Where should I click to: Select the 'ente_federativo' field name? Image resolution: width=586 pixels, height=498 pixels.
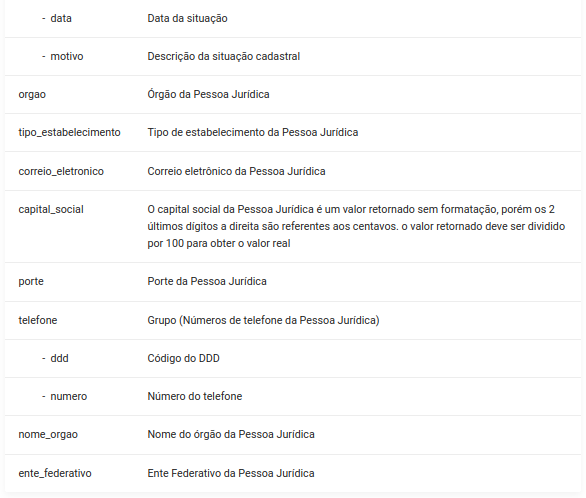pyautogui.click(x=55, y=473)
